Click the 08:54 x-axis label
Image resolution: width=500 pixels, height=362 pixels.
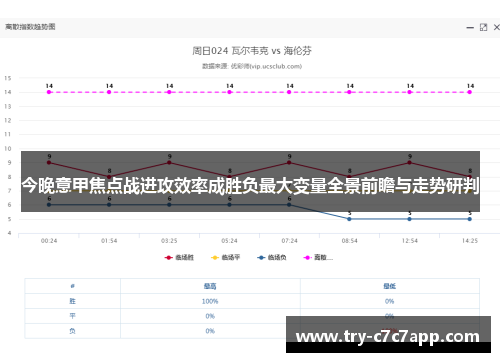[x=349, y=241]
